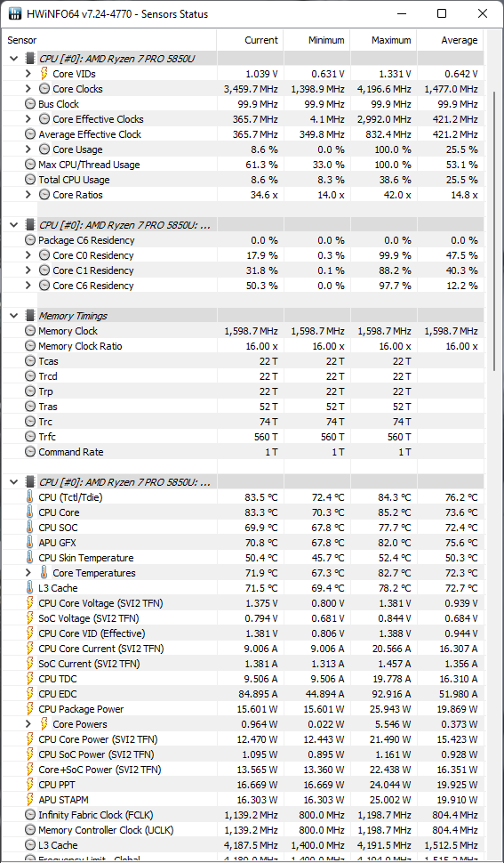The image size is (504, 863).
Task: Select the Trcd timing row
Action: pyautogui.click(x=244, y=376)
